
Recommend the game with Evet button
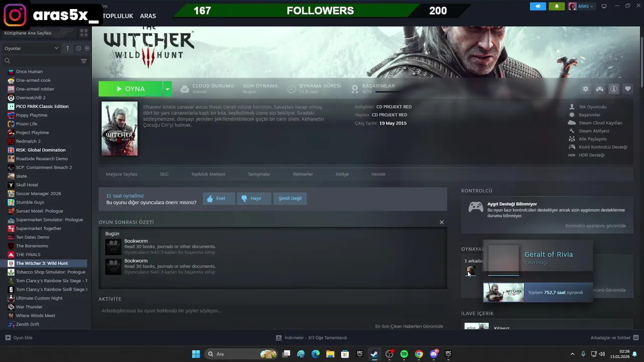coord(219,198)
